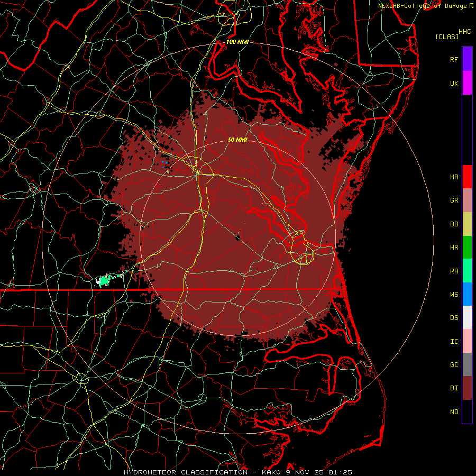Image resolution: width=476 pixels, height=476 pixels.
Task: Click the ND legend label
Action: pos(454,411)
